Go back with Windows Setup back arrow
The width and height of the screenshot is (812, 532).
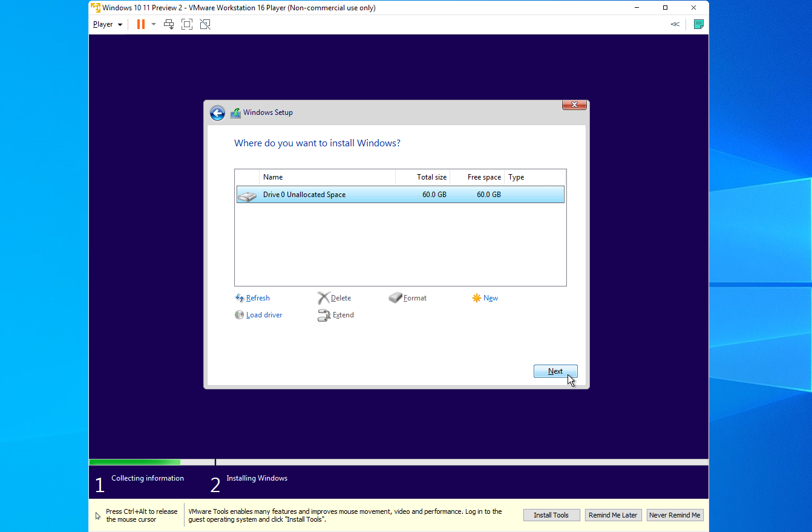click(x=217, y=113)
